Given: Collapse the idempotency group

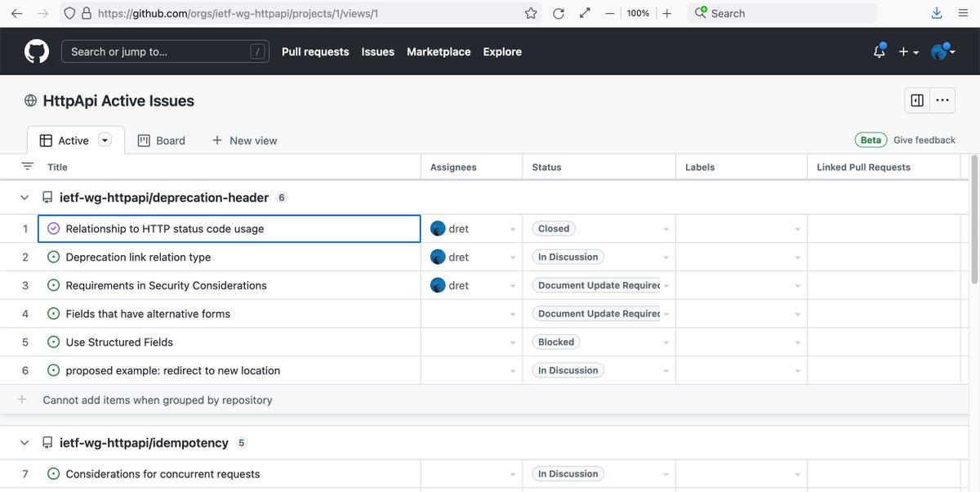Looking at the screenshot, I should tap(25, 443).
